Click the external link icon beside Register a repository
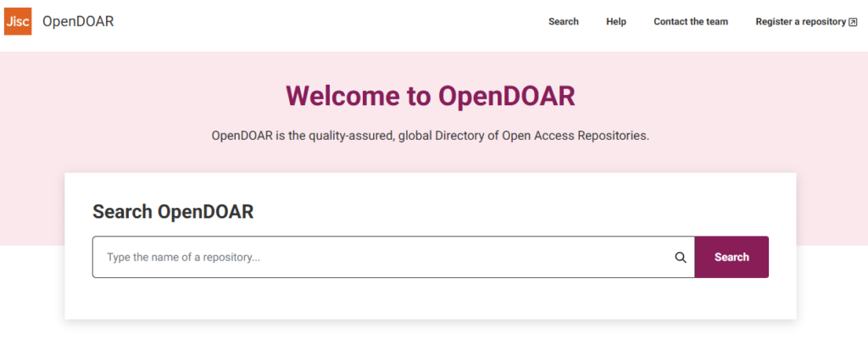868x340 pixels. [x=853, y=22]
